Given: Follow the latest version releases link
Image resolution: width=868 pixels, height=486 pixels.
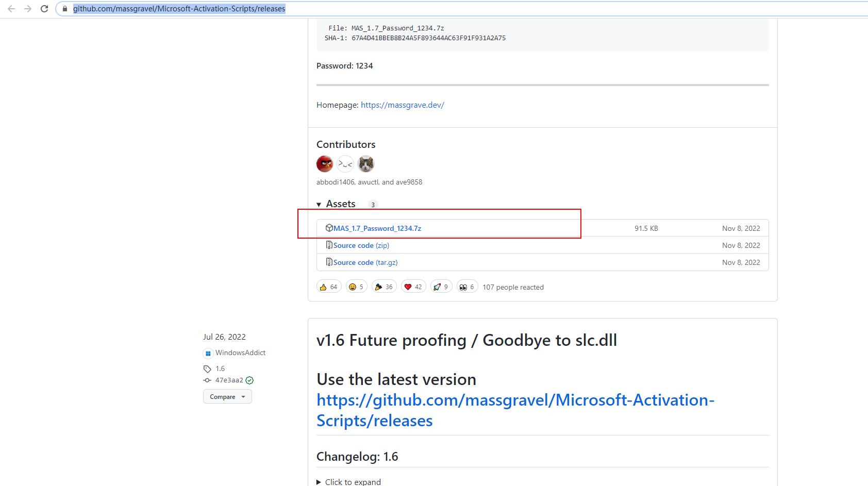Looking at the screenshot, I should tap(515, 410).
